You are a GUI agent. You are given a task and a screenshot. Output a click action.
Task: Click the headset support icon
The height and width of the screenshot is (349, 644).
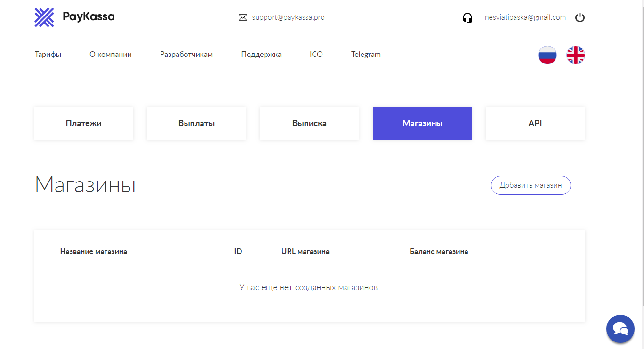point(467,18)
